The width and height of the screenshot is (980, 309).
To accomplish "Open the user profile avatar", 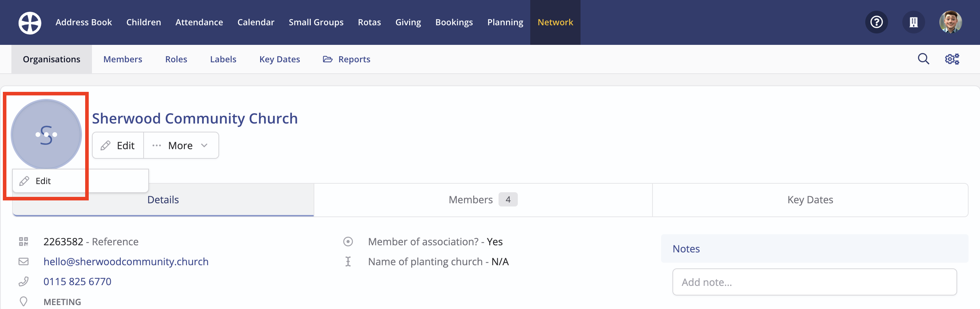I will (950, 22).
